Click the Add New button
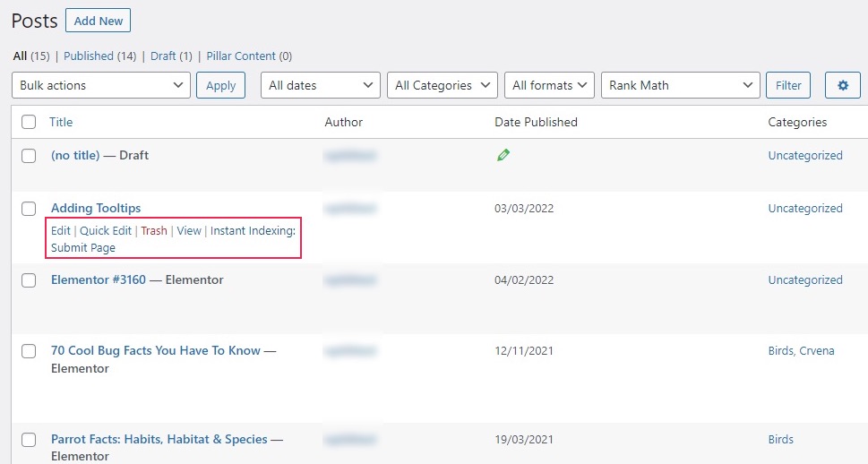Screen dimensions: 868x464 98,21
